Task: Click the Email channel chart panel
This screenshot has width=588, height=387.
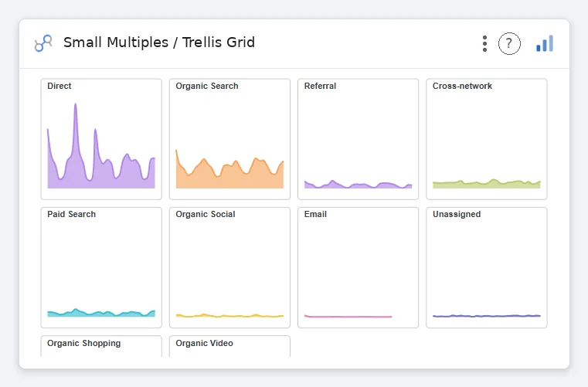Action: click(358, 267)
